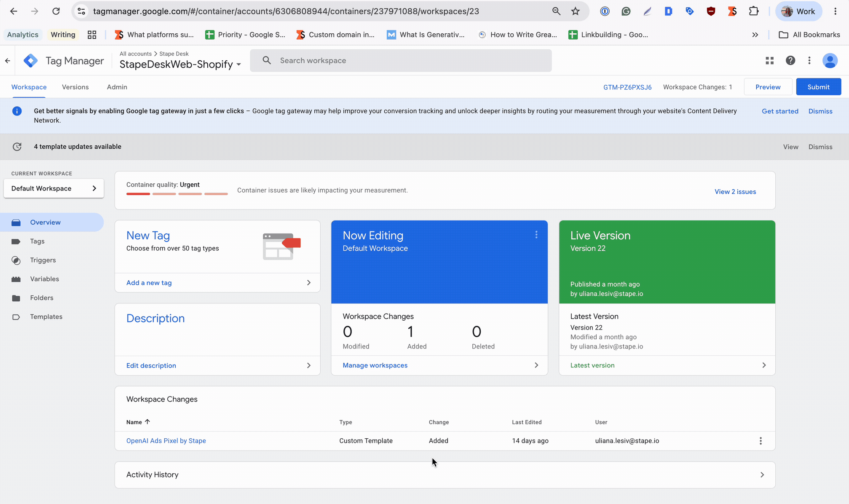
Task: Click the Preview button
Action: tap(768, 87)
